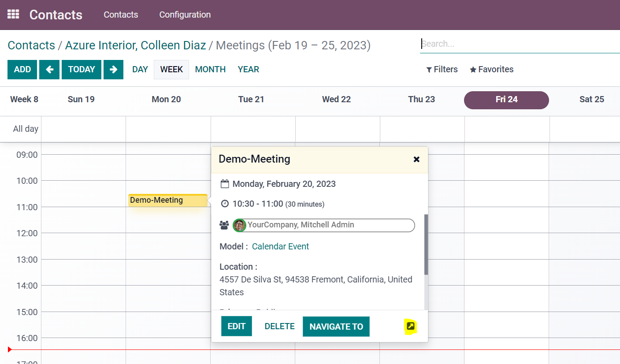Open the Calendar Event model link
620x364 pixels.
[x=280, y=246]
